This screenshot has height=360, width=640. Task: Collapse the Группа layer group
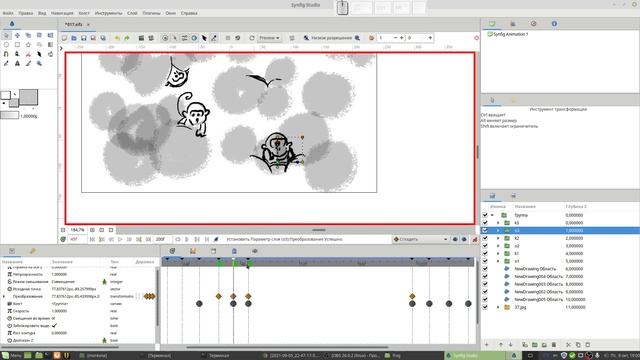tap(493, 215)
